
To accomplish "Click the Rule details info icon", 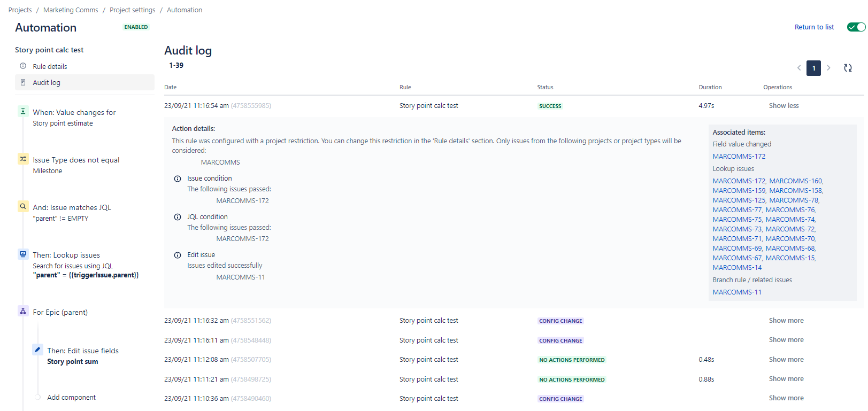I will pos(23,66).
